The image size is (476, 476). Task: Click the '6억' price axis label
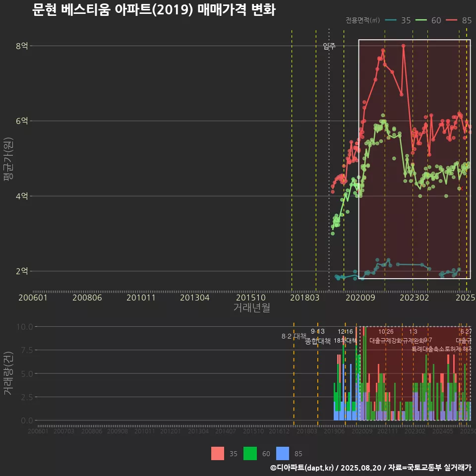22,121
